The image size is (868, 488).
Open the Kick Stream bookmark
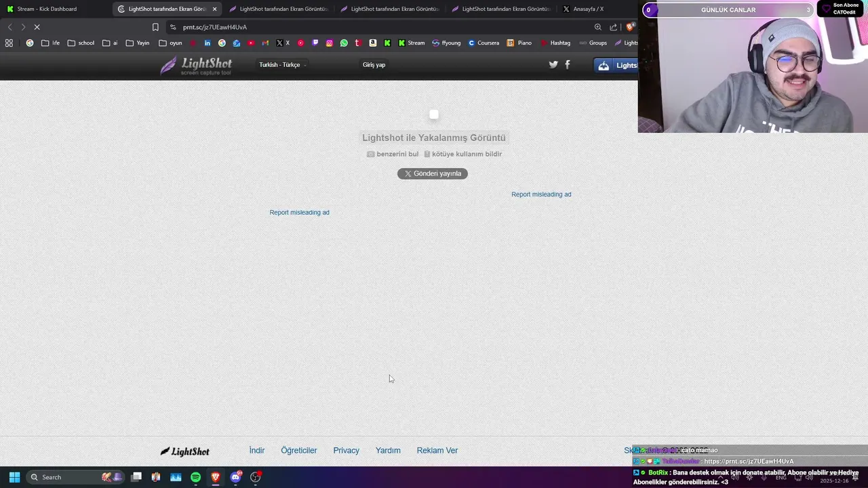412,43
